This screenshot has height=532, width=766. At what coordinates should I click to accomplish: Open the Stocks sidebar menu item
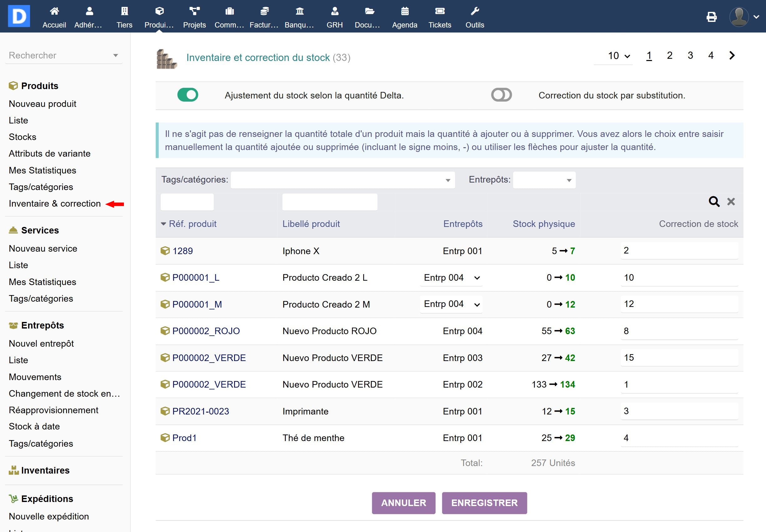click(22, 137)
